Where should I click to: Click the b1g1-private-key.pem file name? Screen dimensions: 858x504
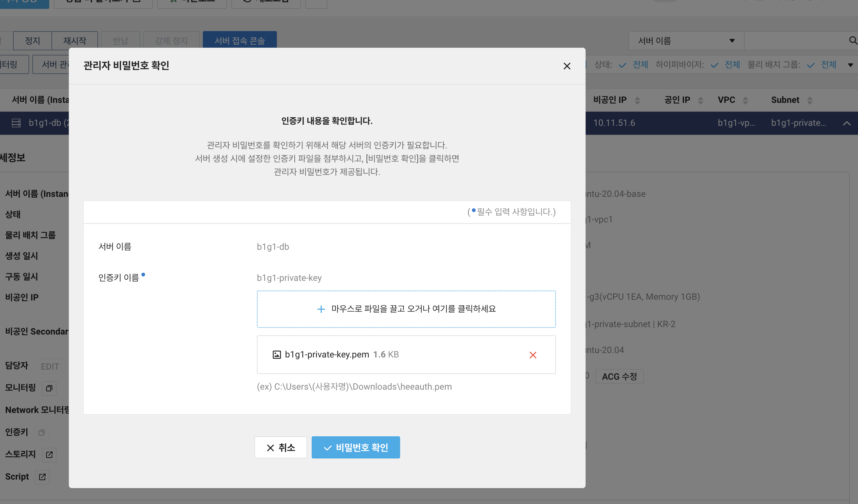click(327, 355)
